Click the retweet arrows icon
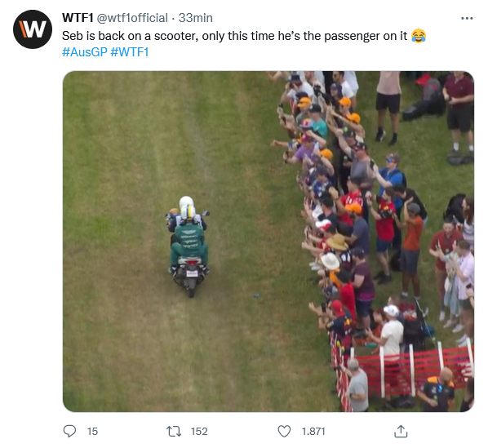 [174, 432]
